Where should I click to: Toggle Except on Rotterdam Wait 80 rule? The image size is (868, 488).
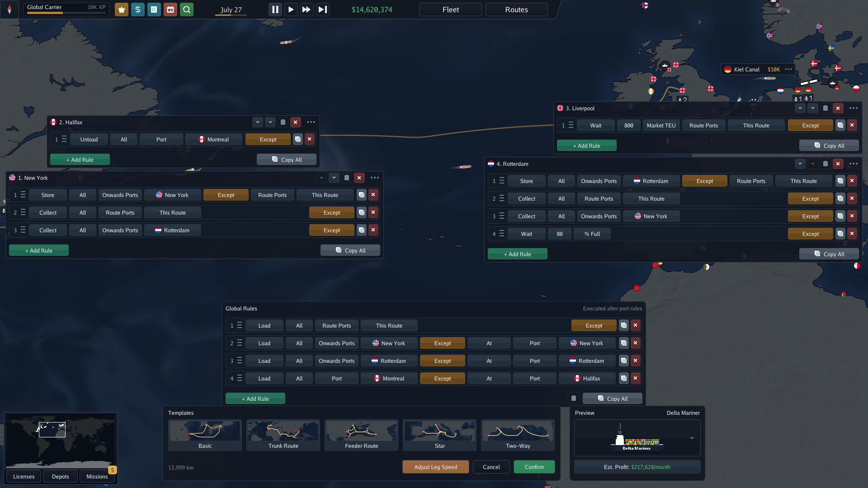coord(811,234)
